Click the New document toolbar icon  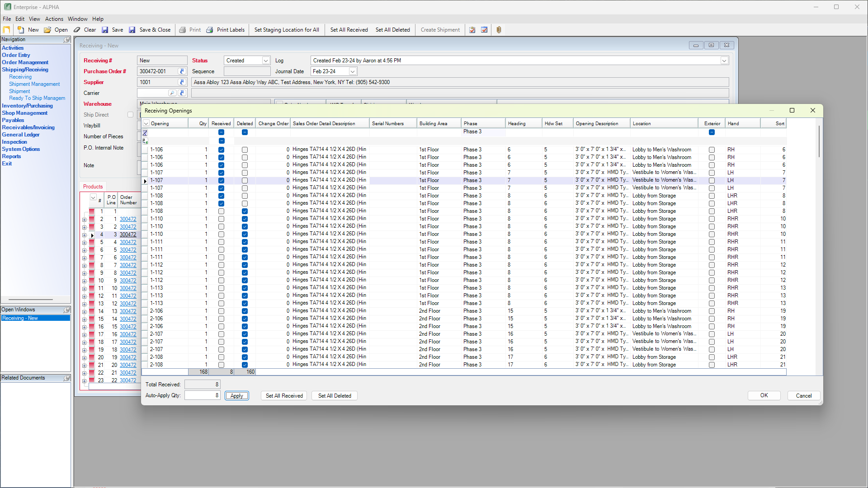pyautogui.click(x=21, y=30)
